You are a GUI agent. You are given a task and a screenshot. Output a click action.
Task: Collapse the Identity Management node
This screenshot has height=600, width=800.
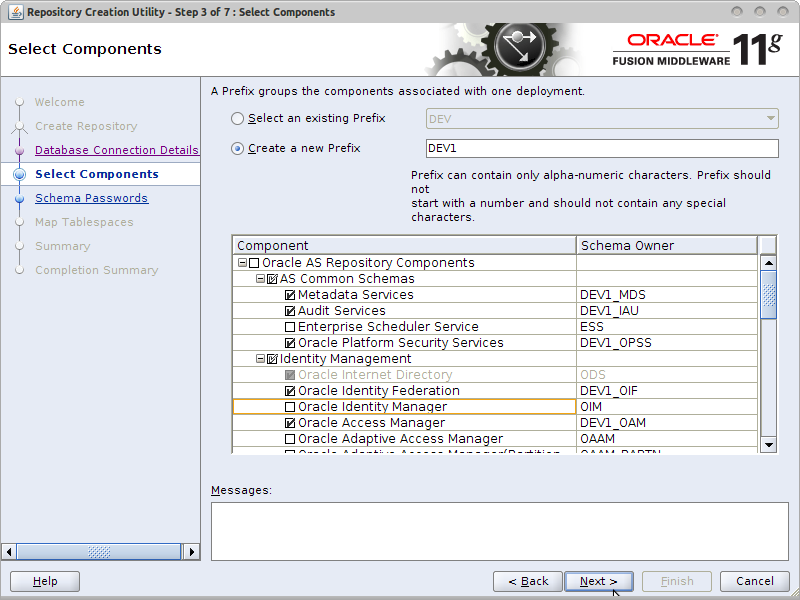pos(260,359)
